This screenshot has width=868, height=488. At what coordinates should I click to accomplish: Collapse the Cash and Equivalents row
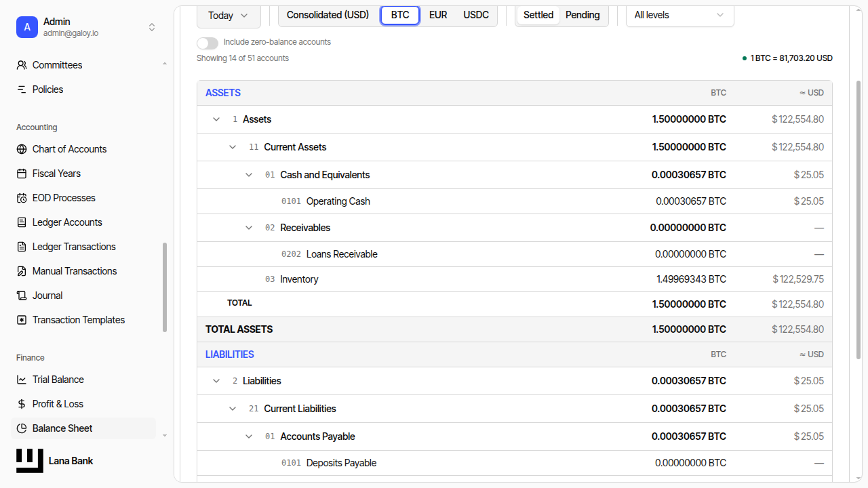(249, 175)
